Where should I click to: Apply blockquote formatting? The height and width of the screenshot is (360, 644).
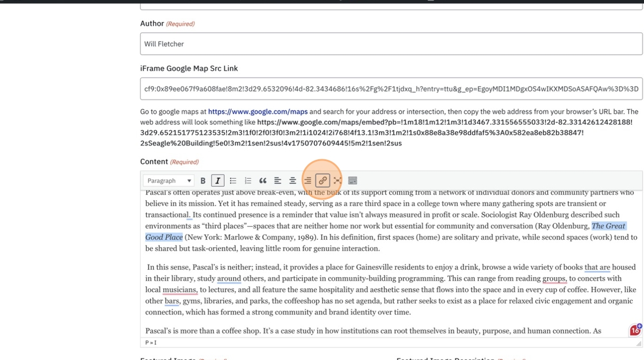click(263, 181)
